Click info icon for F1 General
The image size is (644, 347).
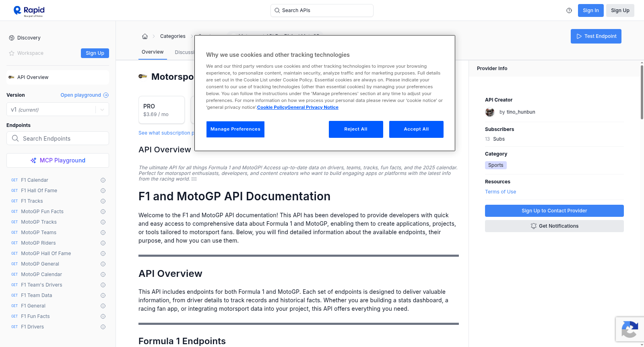coord(103,306)
